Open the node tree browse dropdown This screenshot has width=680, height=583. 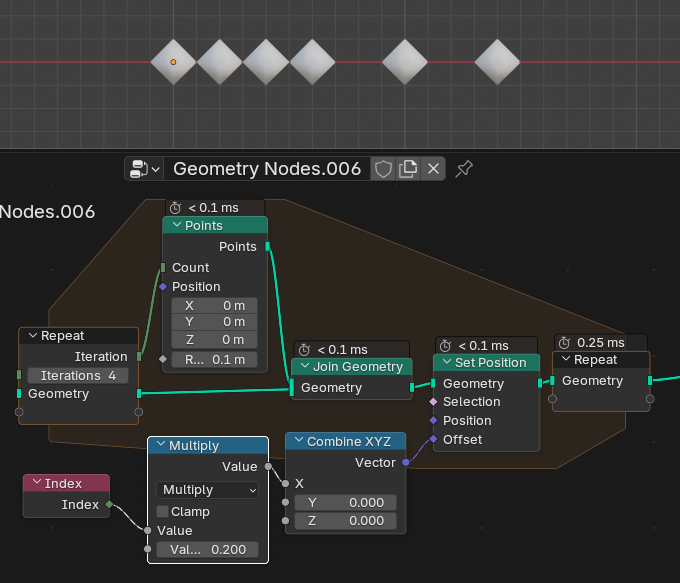(144, 169)
